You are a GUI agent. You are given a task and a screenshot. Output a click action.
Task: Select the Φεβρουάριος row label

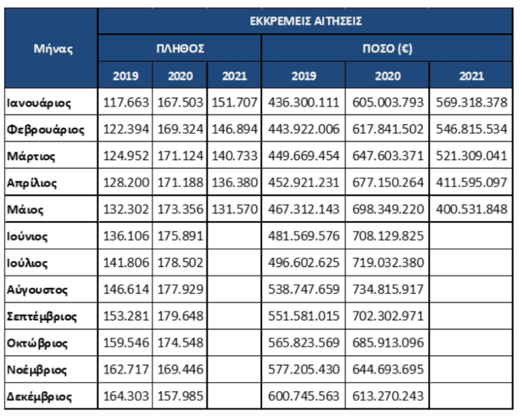pyautogui.click(x=45, y=130)
